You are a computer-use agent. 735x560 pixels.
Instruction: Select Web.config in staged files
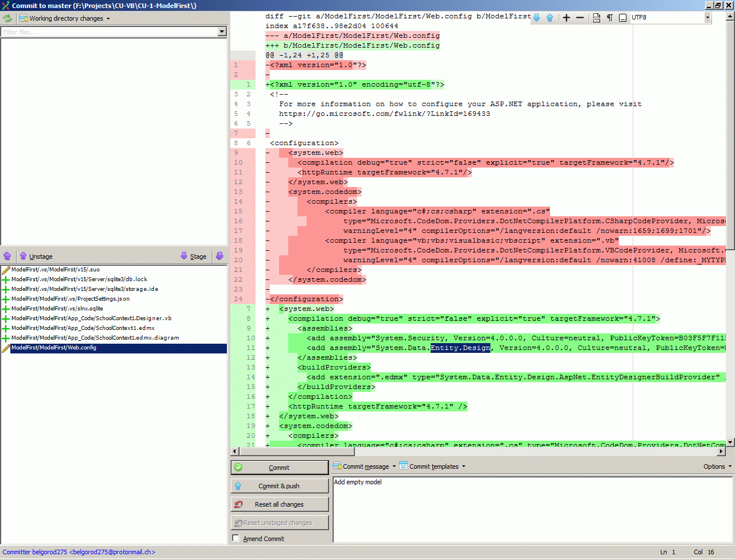click(118, 348)
